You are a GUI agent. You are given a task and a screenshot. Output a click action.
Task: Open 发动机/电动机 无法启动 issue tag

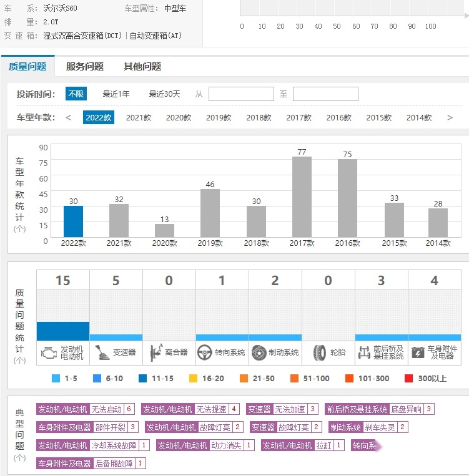click(85, 409)
